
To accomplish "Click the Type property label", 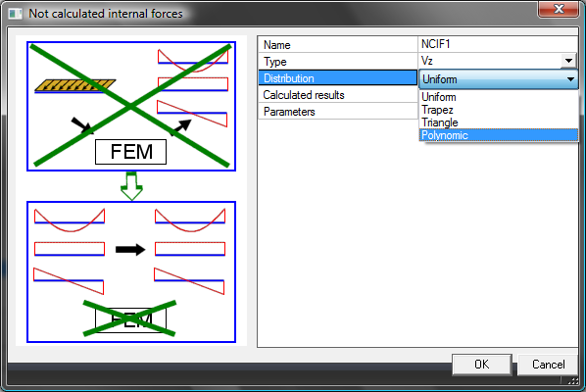I will pos(275,62).
